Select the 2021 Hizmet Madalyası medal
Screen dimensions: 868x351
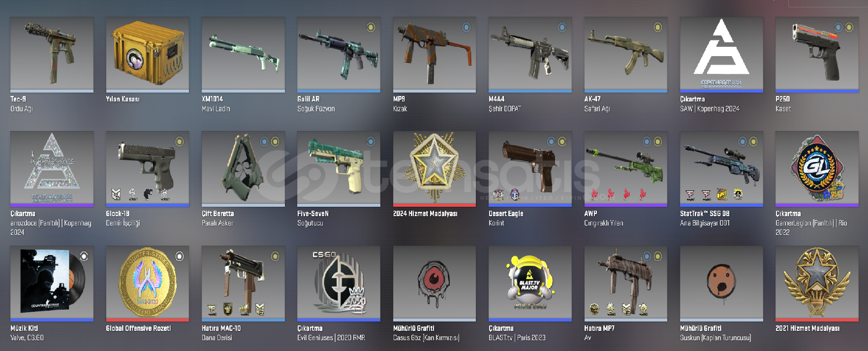(817, 284)
